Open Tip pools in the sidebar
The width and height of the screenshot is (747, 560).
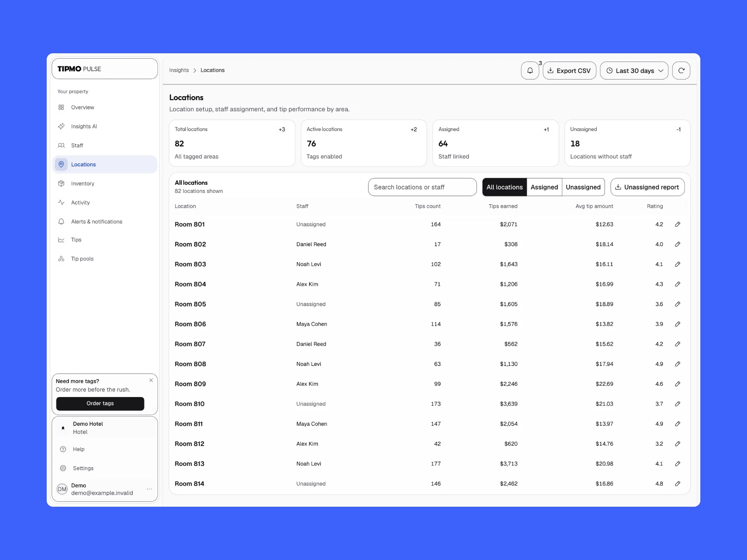click(x=105, y=259)
